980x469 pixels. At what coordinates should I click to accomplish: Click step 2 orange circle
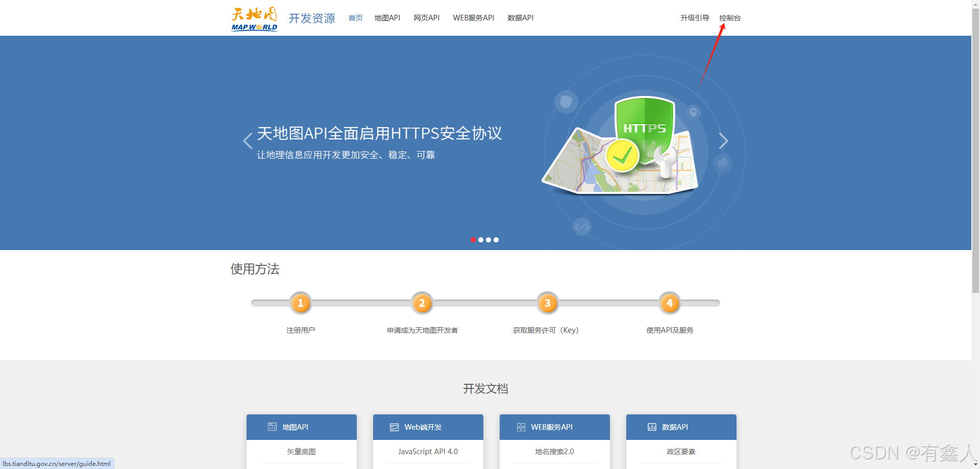[x=422, y=303]
